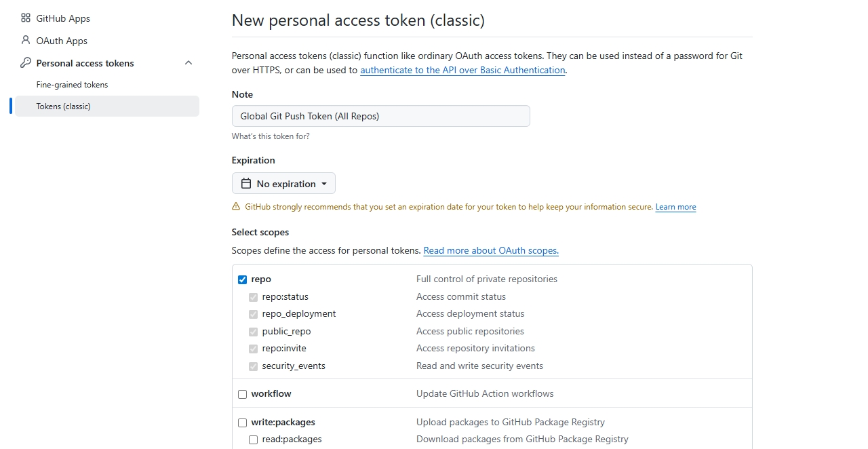This screenshot has height=449, width=868.
Task: Click the Personal access tokens key icon
Action: click(26, 63)
